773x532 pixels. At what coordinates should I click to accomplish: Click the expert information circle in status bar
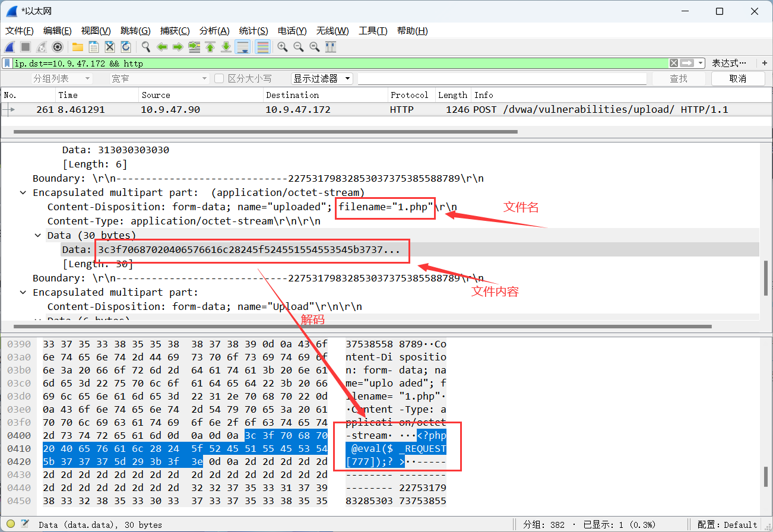[x=11, y=524]
